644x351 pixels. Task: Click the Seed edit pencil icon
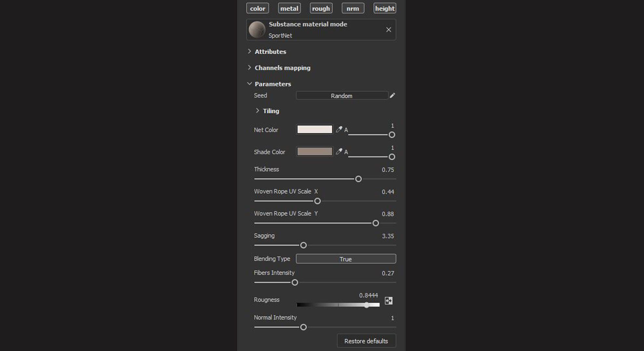click(392, 96)
